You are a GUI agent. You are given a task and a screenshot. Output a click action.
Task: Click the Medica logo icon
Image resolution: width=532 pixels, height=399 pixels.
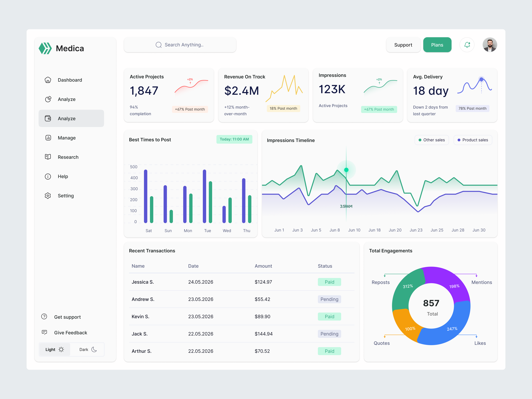point(45,48)
